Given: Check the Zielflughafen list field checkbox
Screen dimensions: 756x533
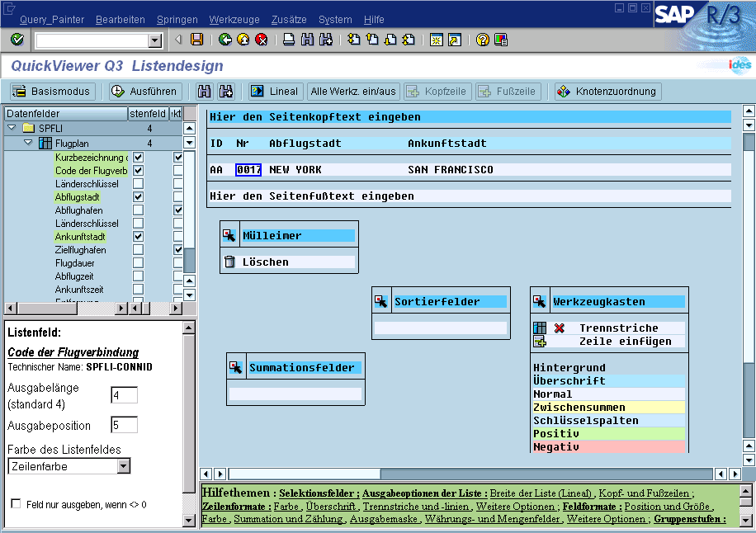Looking at the screenshot, I should tap(139, 250).
